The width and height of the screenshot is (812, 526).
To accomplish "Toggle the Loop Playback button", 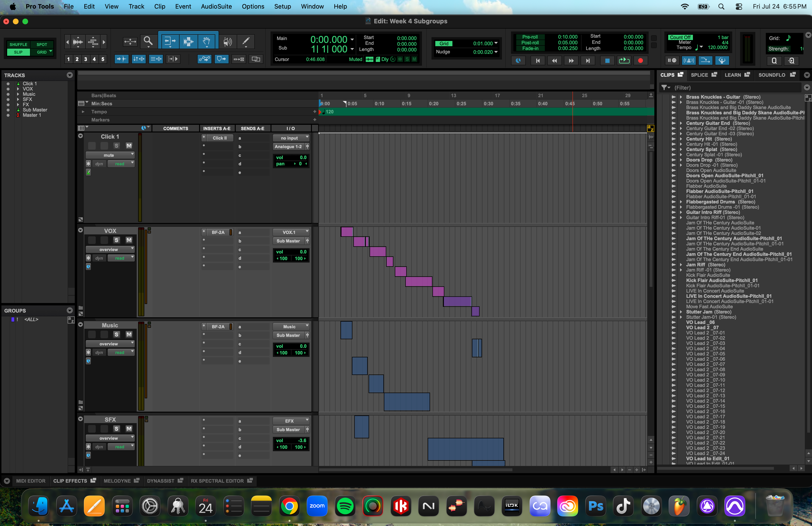I will click(x=624, y=61).
